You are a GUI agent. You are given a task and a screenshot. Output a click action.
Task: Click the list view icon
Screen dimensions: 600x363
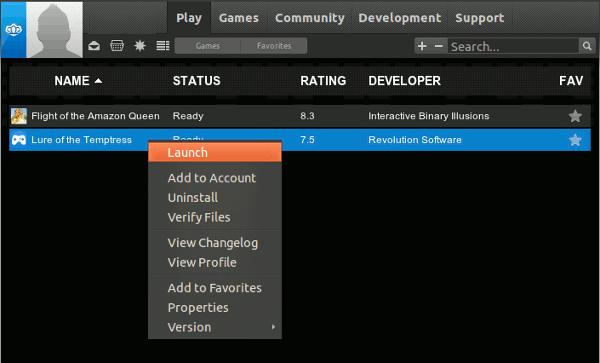(163, 46)
